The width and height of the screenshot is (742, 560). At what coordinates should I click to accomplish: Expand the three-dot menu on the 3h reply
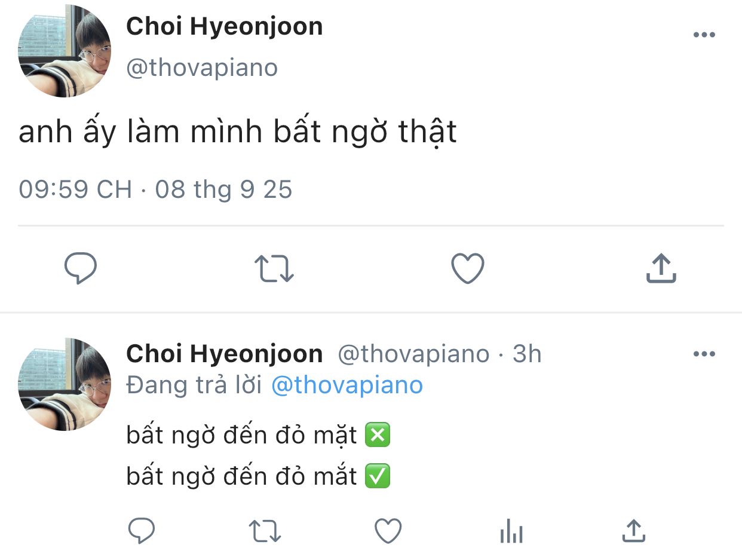[704, 354]
